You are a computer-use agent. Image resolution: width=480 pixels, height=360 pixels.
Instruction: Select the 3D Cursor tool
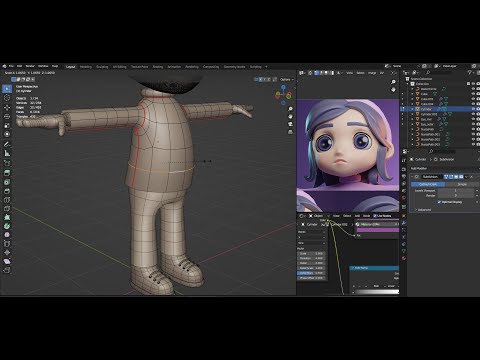[7, 98]
